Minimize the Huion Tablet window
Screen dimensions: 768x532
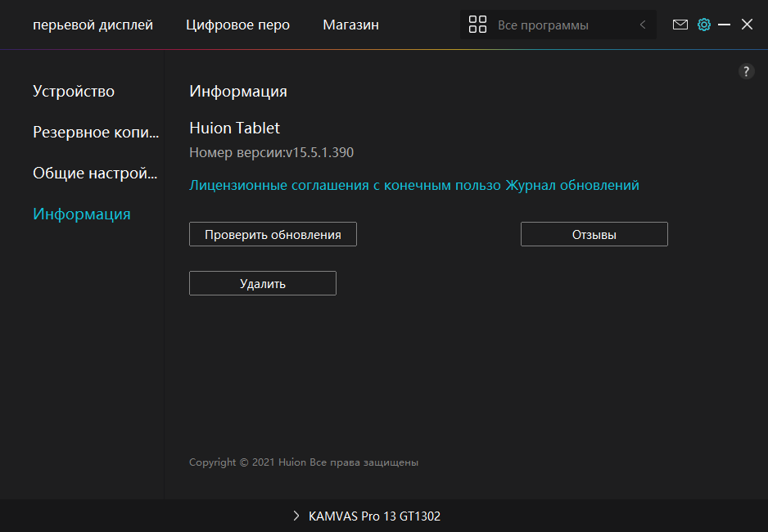click(724, 25)
